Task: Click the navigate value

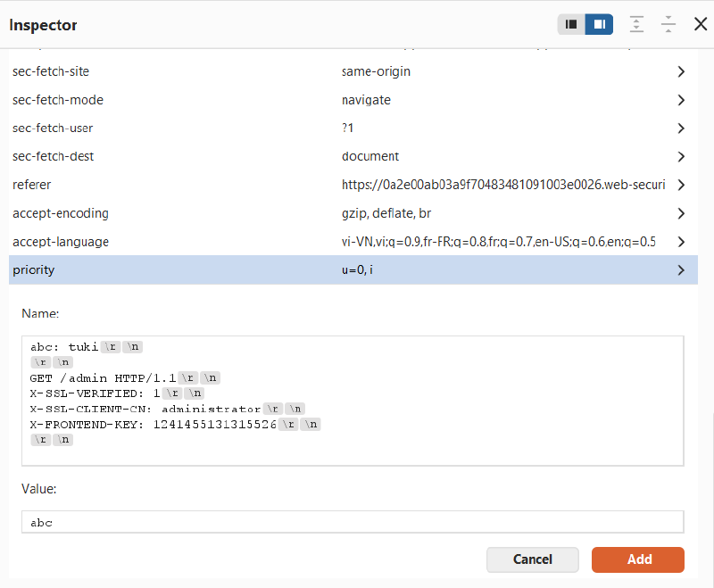Action: [366, 100]
